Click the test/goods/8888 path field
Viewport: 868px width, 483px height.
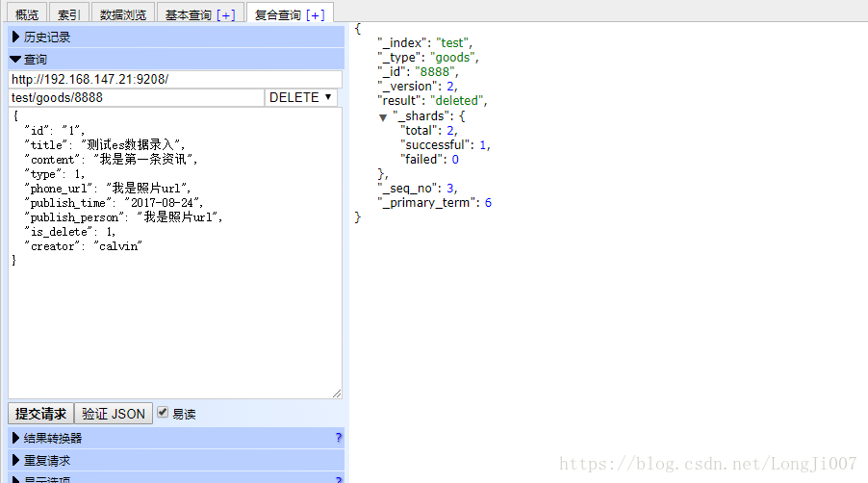137,97
